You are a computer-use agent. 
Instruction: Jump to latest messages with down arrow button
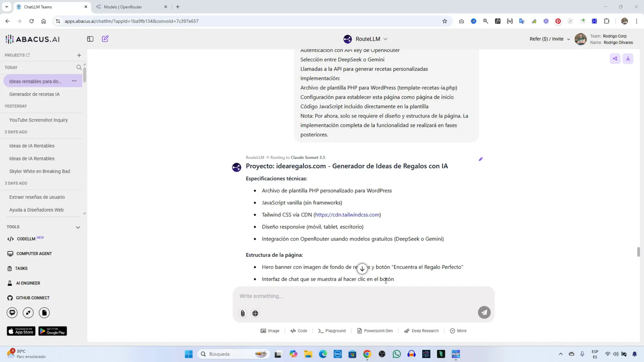click(362, 268)
